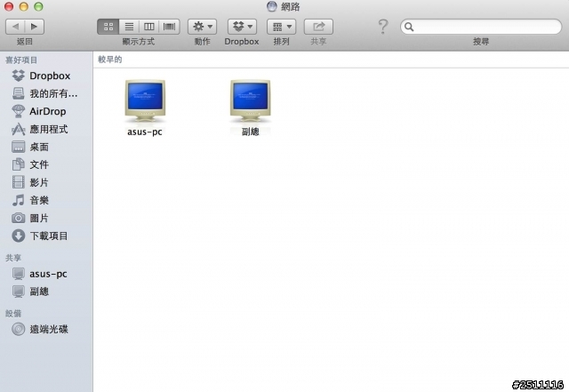Select the asus-pc computer icon in main pane
The width and height of the screenshot is (569, 392).
click(x=145, y=101)
